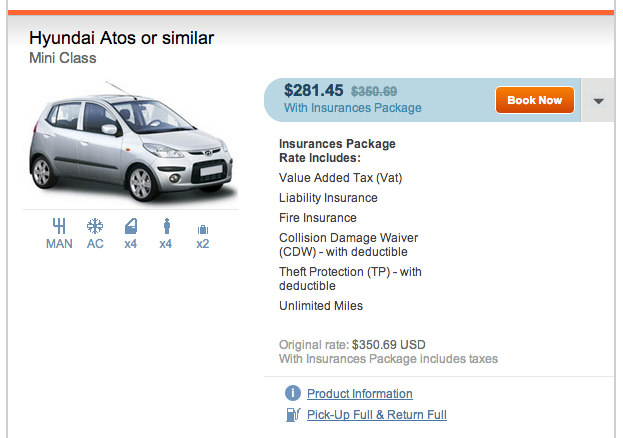Click the manual transmission gear icon
Image resolution: width=623 pixels, height=438 pixels.
point(59,226)
